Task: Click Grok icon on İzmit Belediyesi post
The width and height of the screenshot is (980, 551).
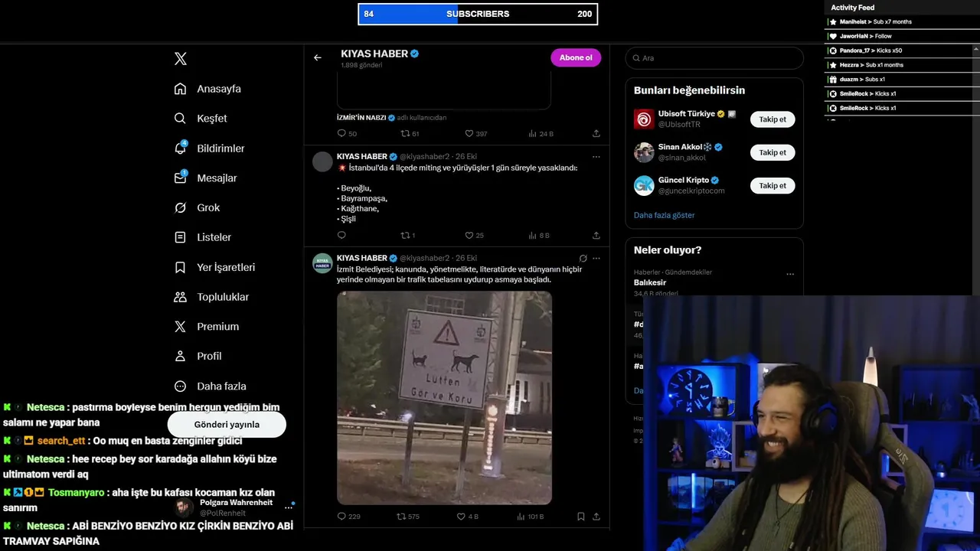Action: tap(583, 259)
